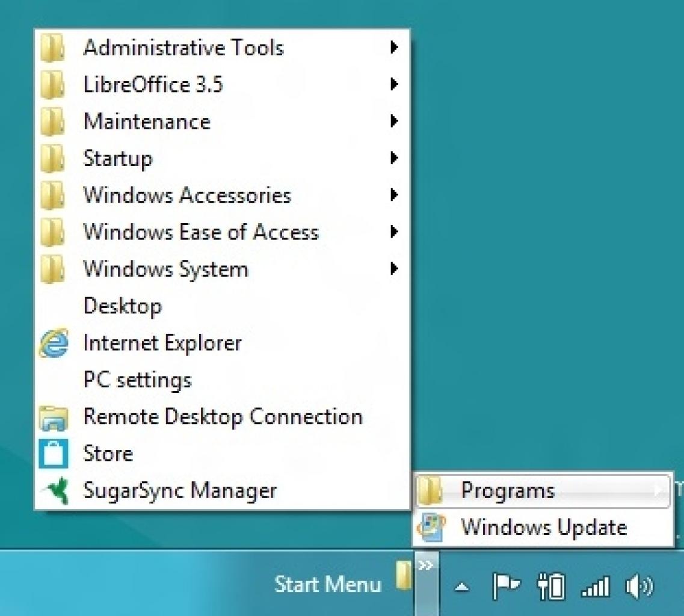684x616 pixels.
Task: Click the volume speaker tray icon
Action: click(639, 587)
